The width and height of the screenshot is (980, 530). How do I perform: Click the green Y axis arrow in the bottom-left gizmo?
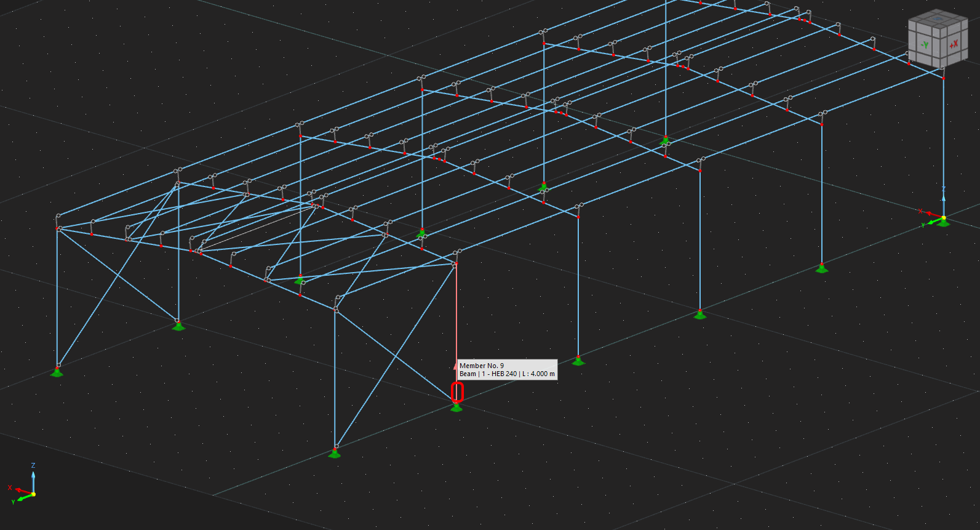tap(23, 497)
